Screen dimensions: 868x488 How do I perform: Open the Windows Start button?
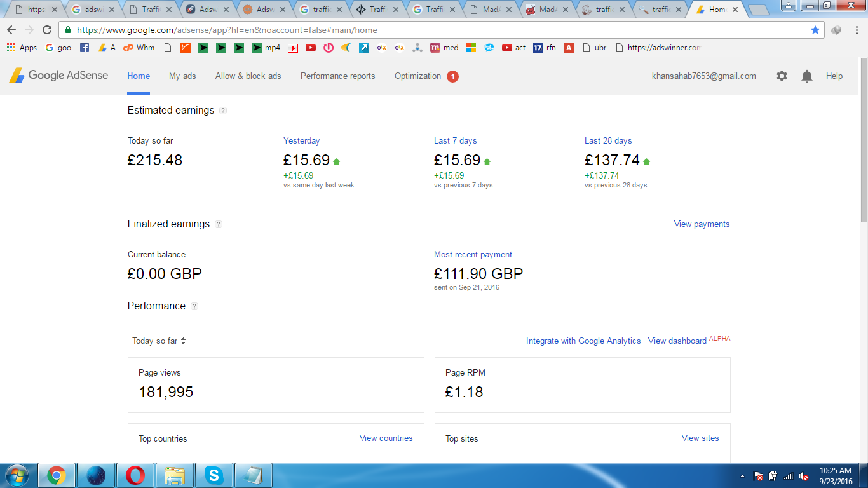17,475
